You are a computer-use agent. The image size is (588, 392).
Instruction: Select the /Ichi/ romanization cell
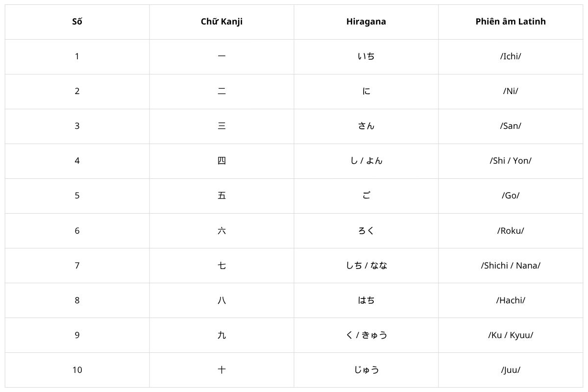coord(511,57)
